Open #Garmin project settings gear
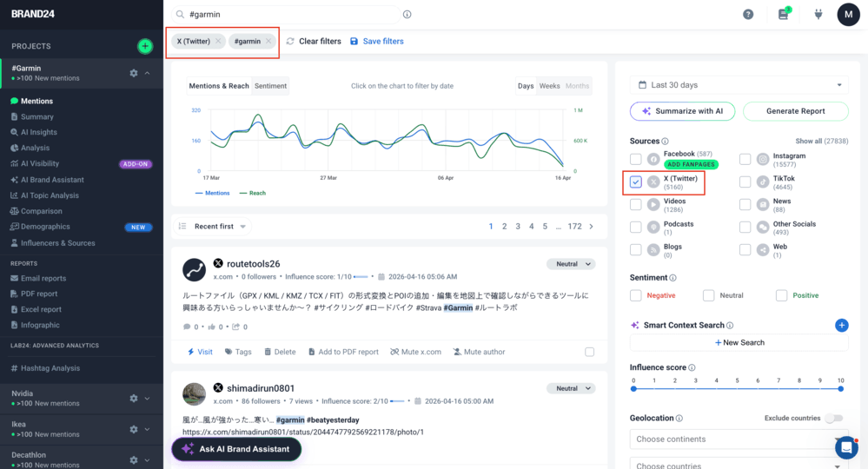This screenshot has height=469, width=868. (x=134, y=73)
